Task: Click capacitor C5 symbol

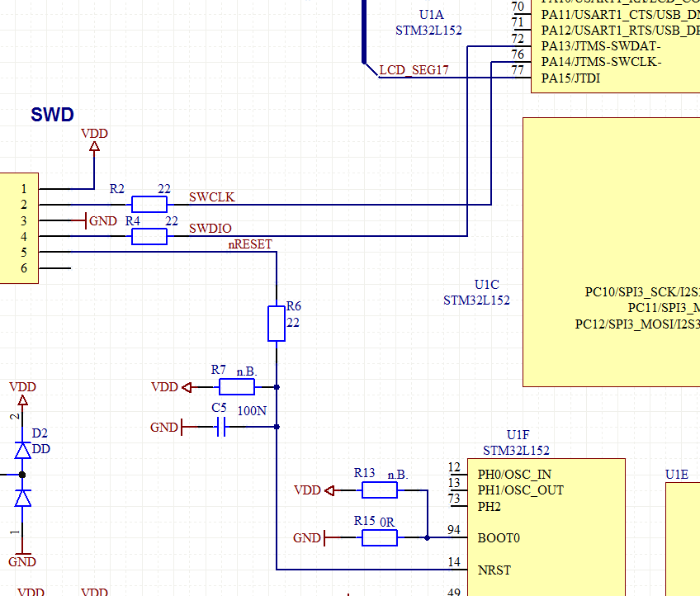Action: click(220, 427)
